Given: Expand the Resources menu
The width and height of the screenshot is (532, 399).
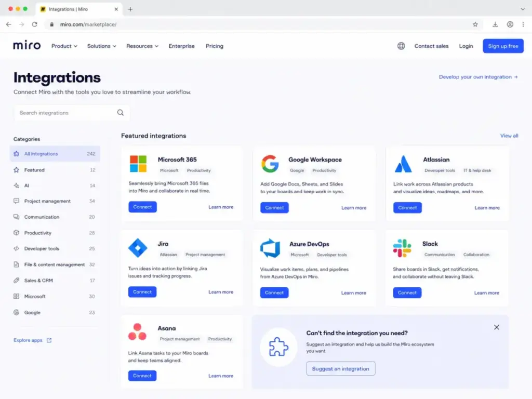Looking at the screenshot, I should coord(142,46).
